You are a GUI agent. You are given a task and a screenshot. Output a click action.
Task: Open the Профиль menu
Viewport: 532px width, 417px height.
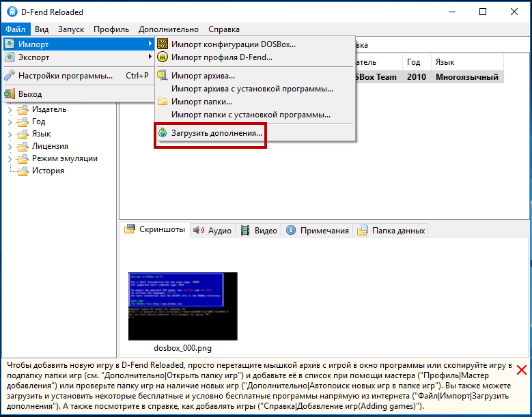tap(111, 29)
